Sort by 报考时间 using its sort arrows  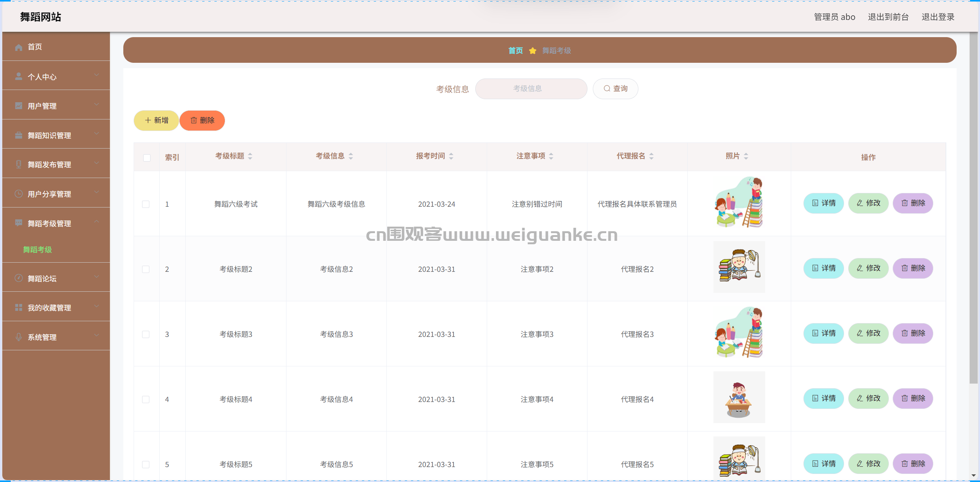(x=451, y=156)
